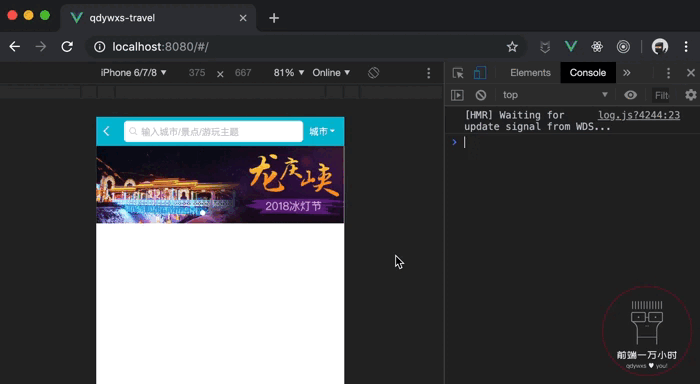700x384 pixels.
Task: Activate the inspect element picker
Action: point(458,73)
